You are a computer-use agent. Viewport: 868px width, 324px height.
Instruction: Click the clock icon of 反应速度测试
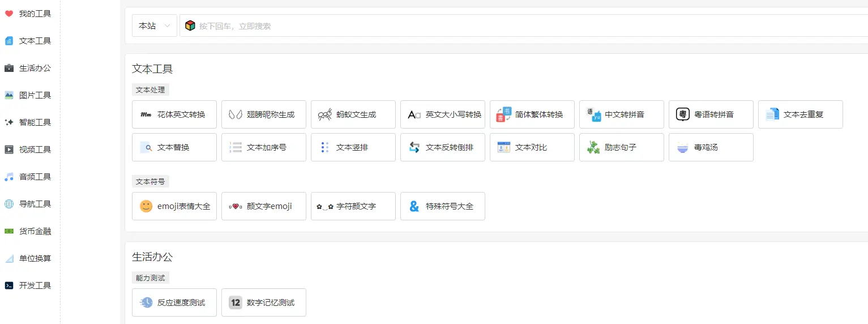[x=146, y=302]
